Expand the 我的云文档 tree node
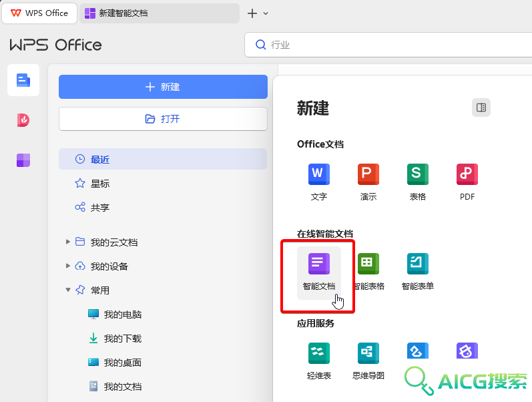This screenshot has width=532, height=402. 68,242
